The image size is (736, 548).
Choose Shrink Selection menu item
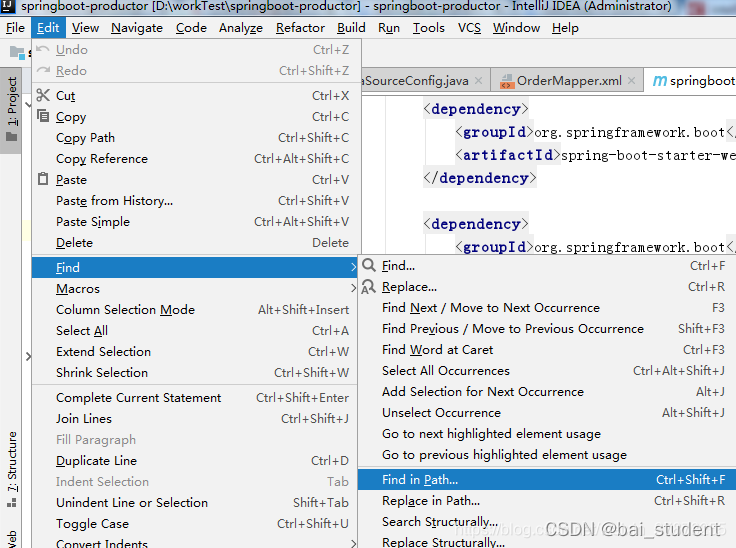coord(195,372)
